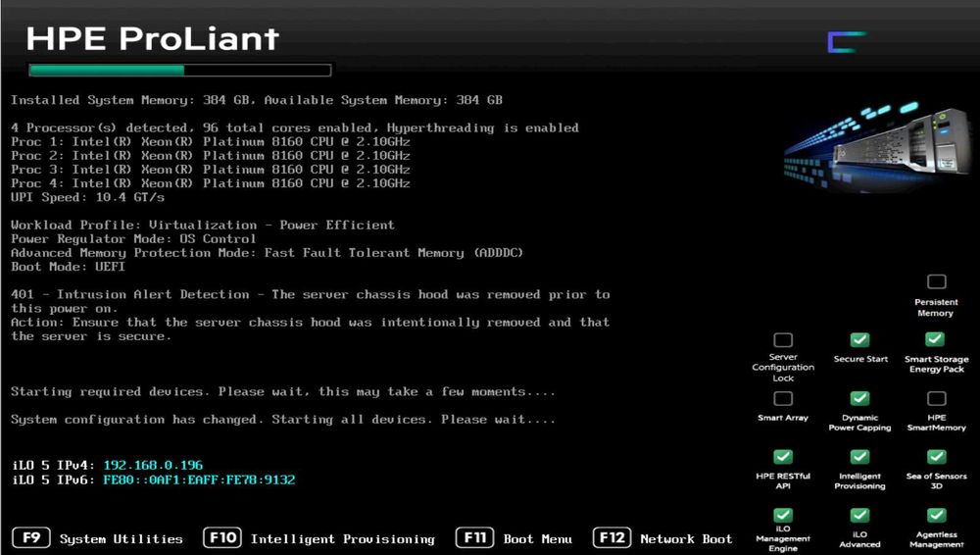Image resolution: width=980 pixels, height=555 pixels.
Task: Click the 401 Intrusion Alert Detection message
Action: coord(310,301)
